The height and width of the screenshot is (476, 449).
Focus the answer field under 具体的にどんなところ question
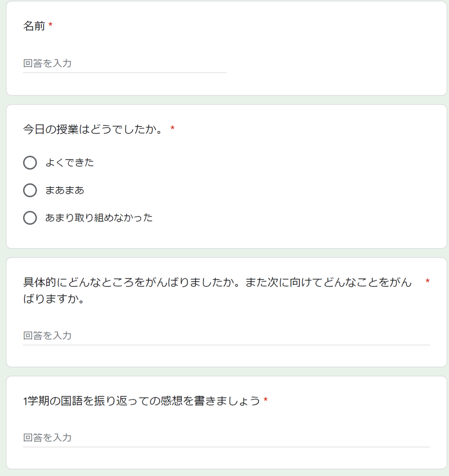click(226, 336)
